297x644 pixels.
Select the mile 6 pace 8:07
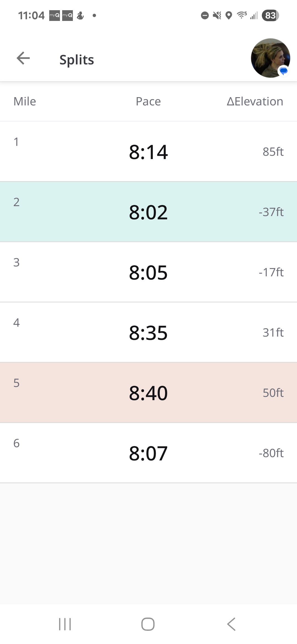coord(148,453)
